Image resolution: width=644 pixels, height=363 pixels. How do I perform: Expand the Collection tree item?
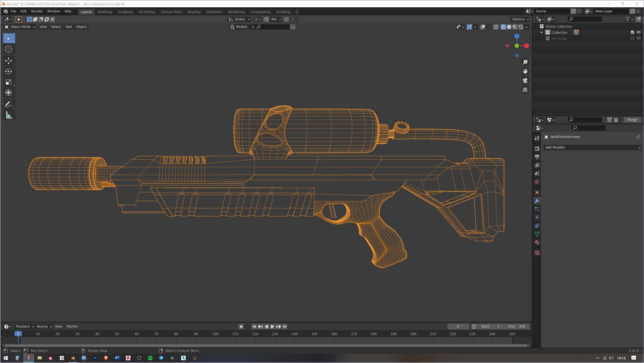(541, 32)
